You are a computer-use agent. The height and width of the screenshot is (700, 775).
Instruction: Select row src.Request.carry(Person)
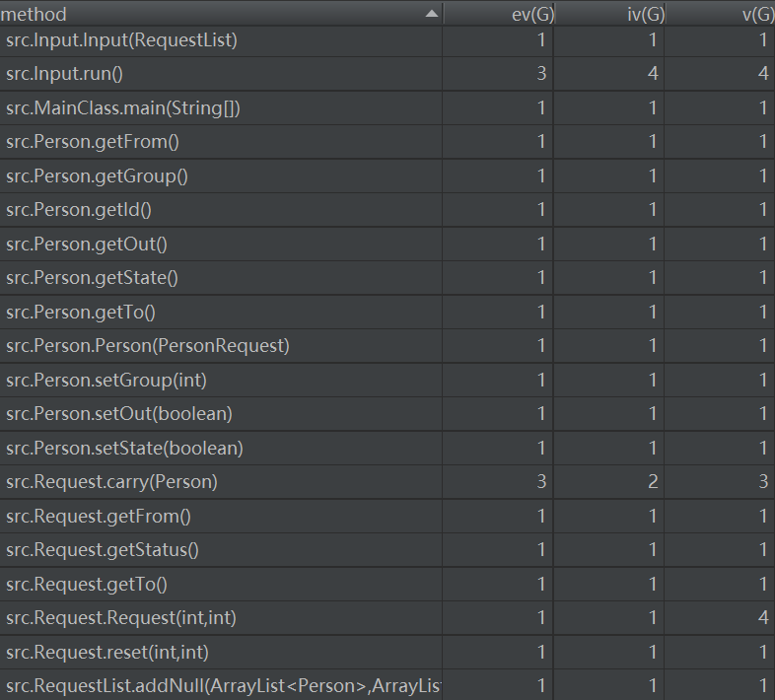[x=387, y=482]
